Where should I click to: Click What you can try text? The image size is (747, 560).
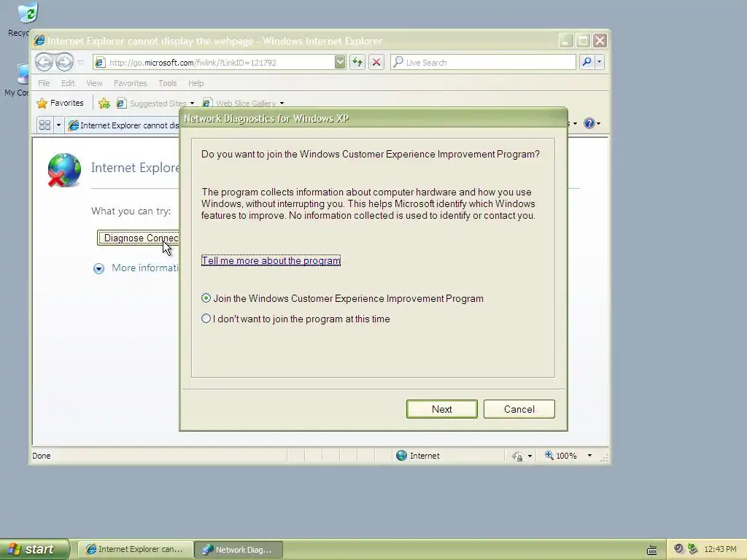pos(131,211)
